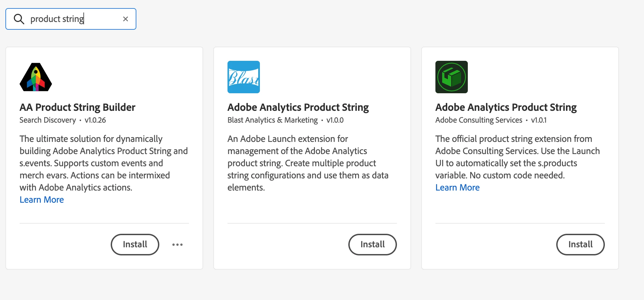Click the 'AA Product String Builder' title
This screenshot has width=644, height=300.
77,107
